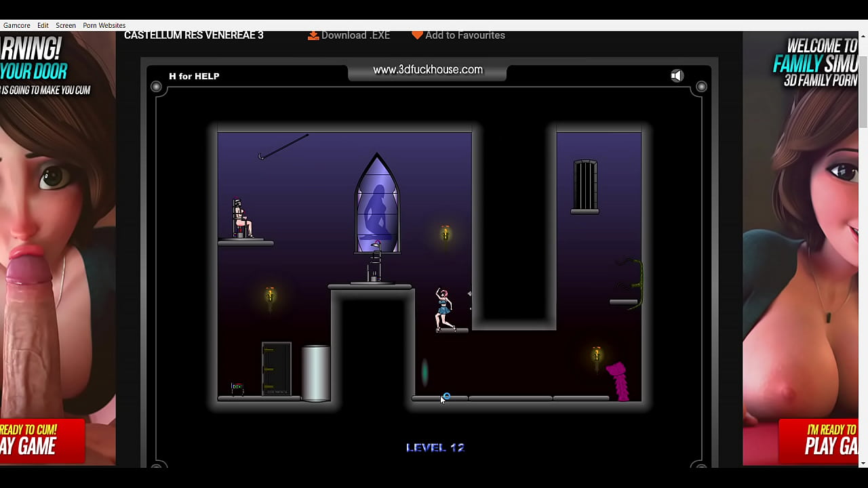Click the barred cage window at top right
This screenshot has width=868, height=488.
pyautogui.click(x=585, y=184)
